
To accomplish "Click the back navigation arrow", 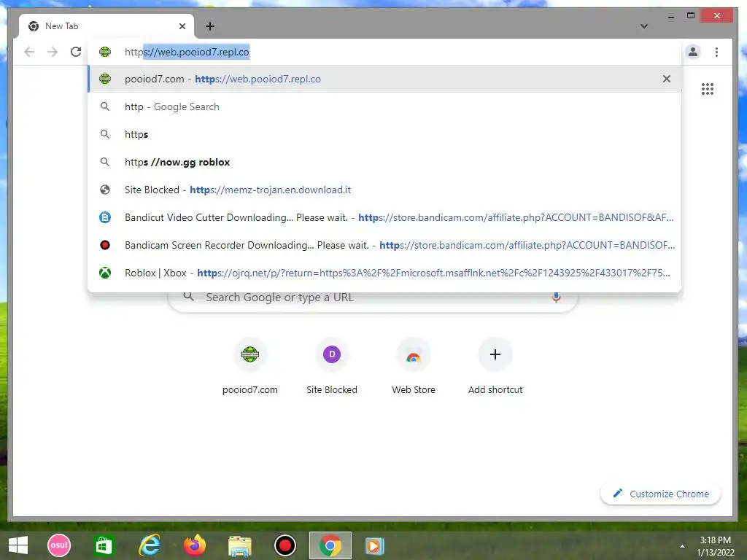I will click(29, 52).
